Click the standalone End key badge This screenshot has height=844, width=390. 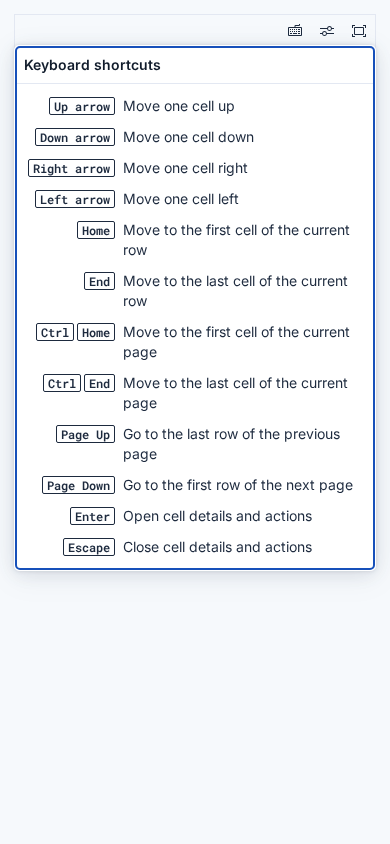(x=100, y=282)
